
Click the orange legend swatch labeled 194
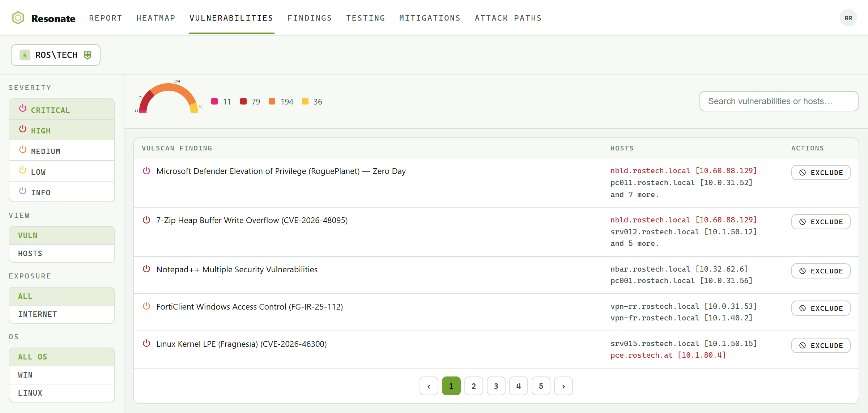[x=272, y=102]
